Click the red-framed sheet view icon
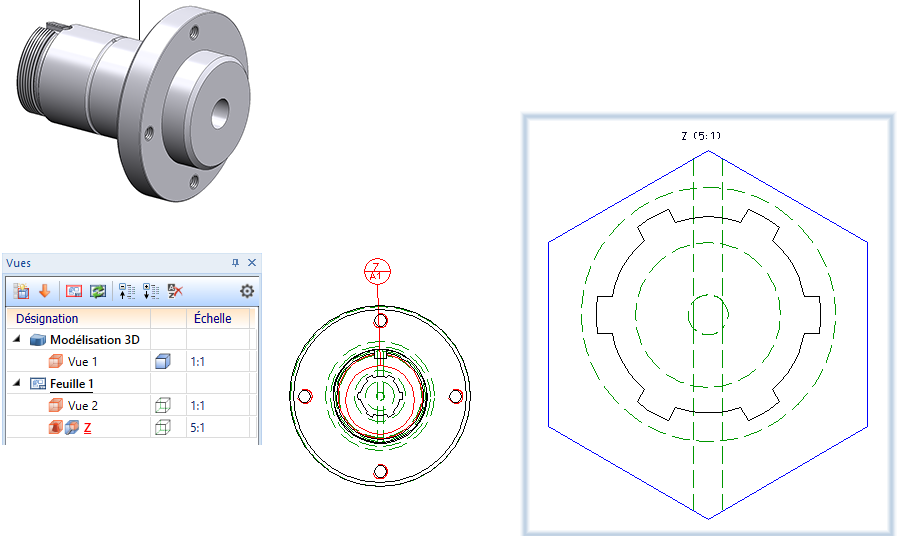The width and height of the screenshot is (898, 536). pyautogui.click(x=74, y=291)
